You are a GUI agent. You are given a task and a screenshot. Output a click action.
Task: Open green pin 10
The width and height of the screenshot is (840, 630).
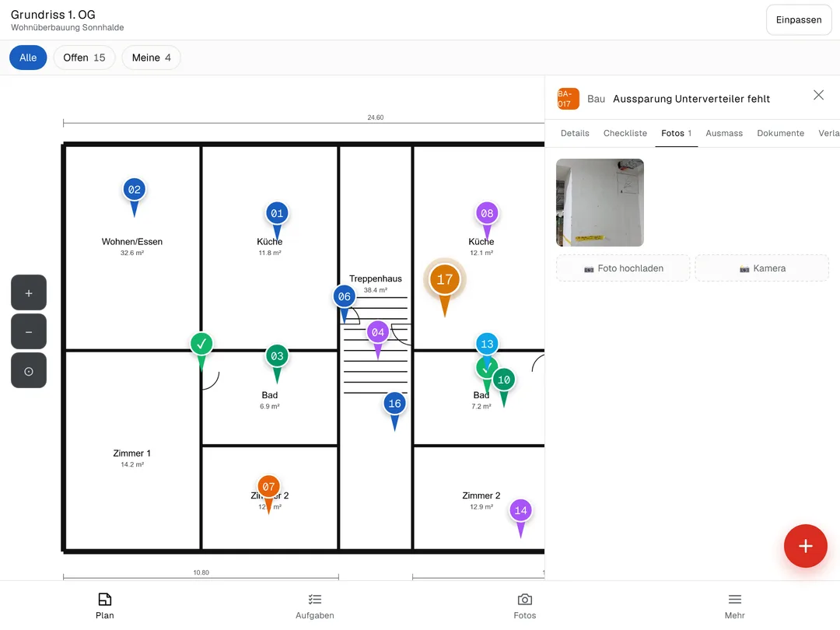[504, 380]
